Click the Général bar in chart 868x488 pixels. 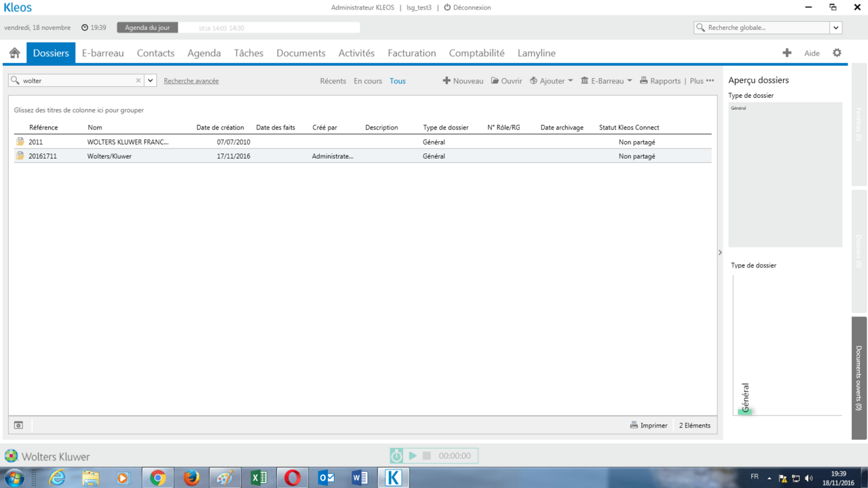[745, 411]
